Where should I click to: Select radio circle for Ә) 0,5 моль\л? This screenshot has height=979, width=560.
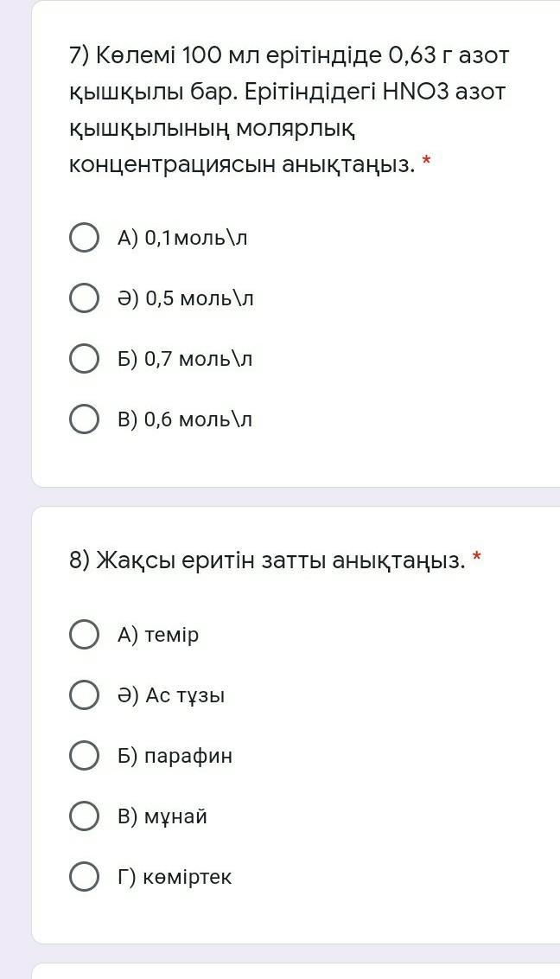[84, 298]
